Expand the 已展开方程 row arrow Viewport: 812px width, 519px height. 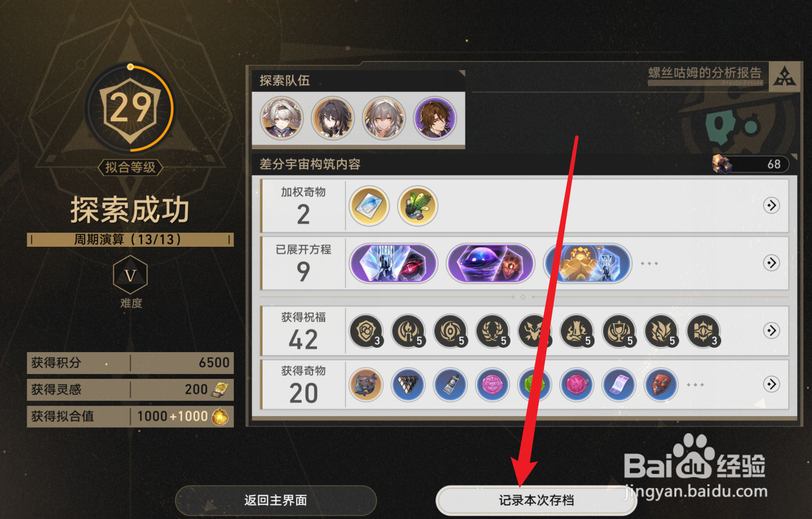pos(771,263)
